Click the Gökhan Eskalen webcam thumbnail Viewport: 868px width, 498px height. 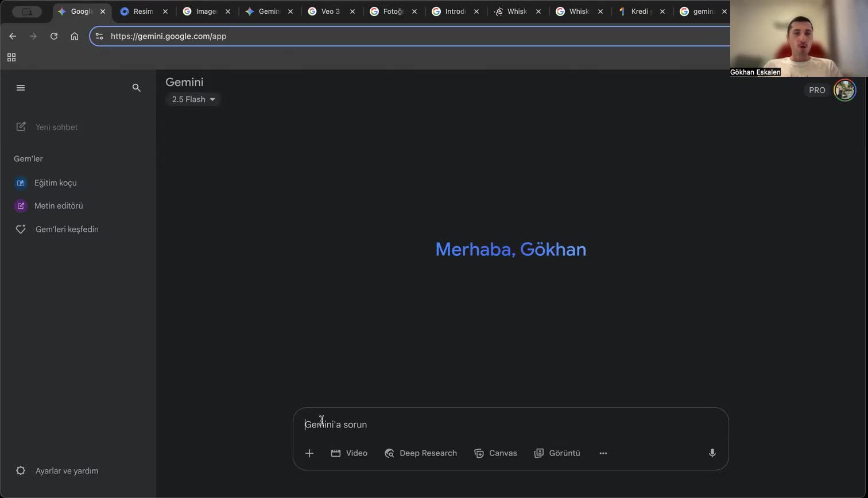pos(799,38)
